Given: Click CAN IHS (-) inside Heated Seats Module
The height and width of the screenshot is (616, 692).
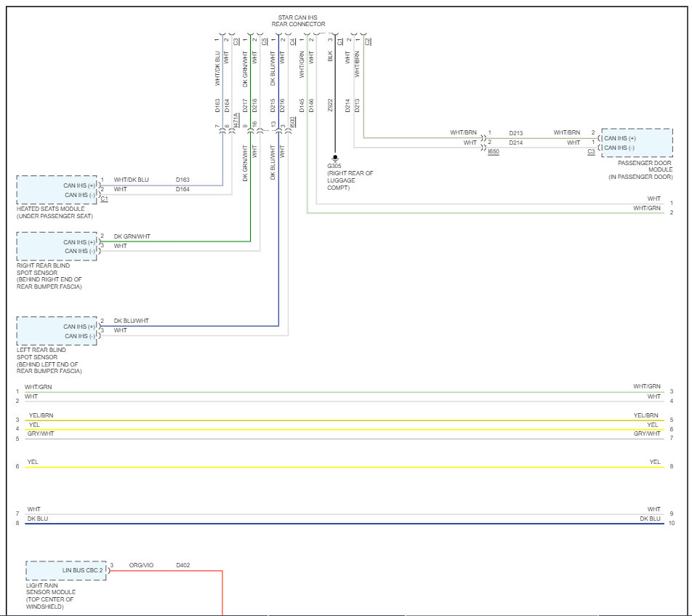Looking at the screenshot, I should 79,195.
